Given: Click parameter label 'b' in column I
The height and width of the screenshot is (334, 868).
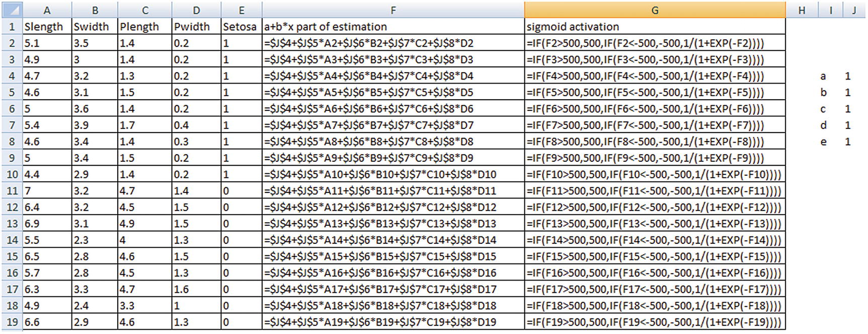Looking at the screenshot, I should tap(823, 92).
